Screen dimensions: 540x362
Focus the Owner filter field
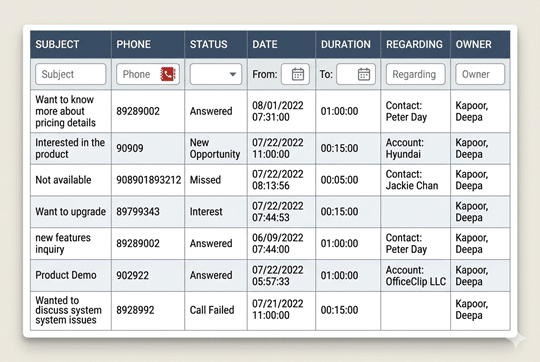480,74
